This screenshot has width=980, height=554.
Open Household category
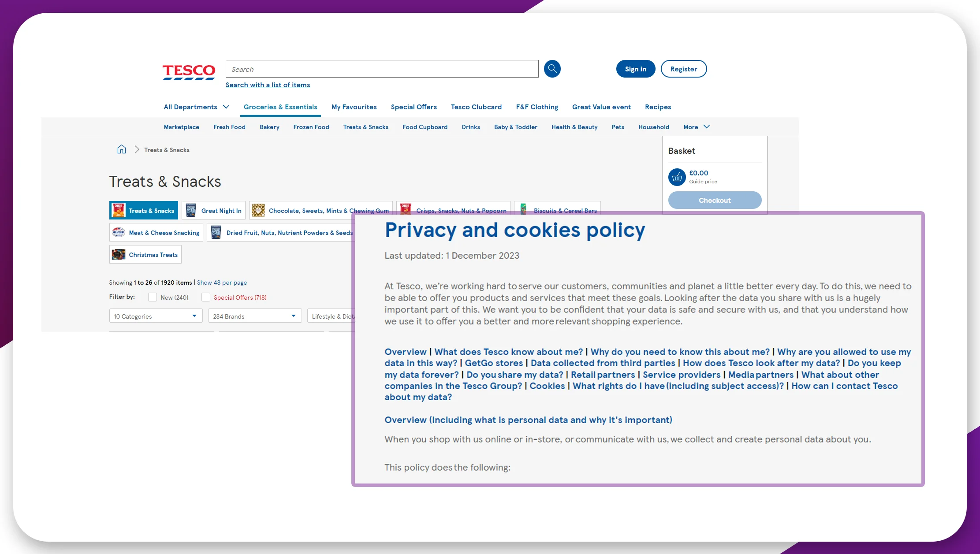[x=654, y=127]
